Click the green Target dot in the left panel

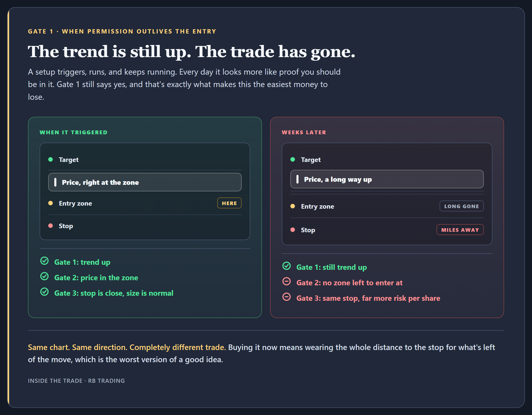pos(51,159)
